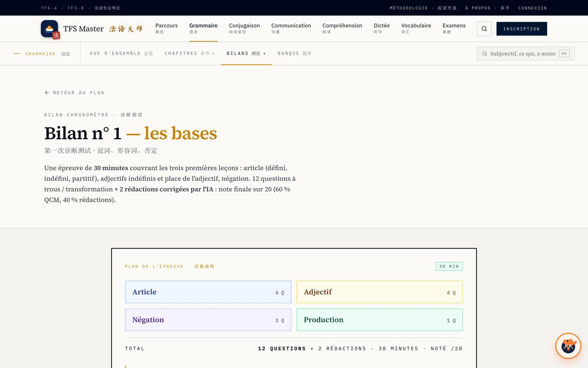The width and height of the screenshot is (588, 368).
Task: Click the ⌘K shortcut badge in search
Action: click(564, 53)
